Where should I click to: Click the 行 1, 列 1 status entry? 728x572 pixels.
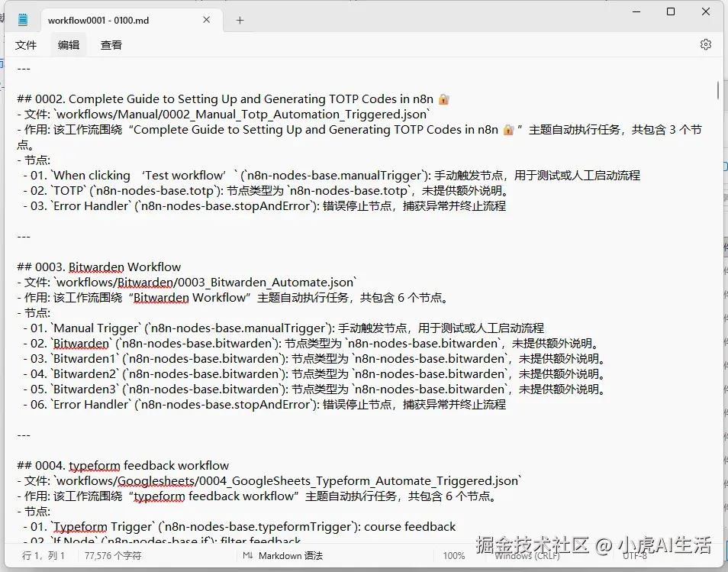(x=43, y=556)
